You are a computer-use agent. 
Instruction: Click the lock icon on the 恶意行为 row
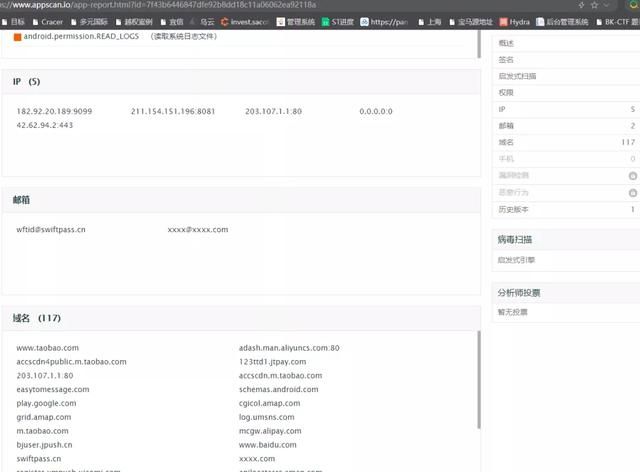pos(633,193)
